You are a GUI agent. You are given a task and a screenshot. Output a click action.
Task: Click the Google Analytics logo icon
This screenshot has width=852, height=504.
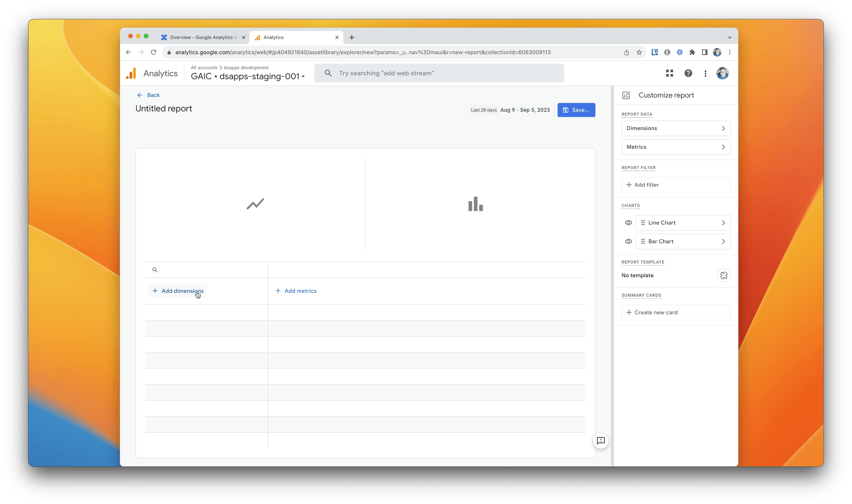point(131,73)
